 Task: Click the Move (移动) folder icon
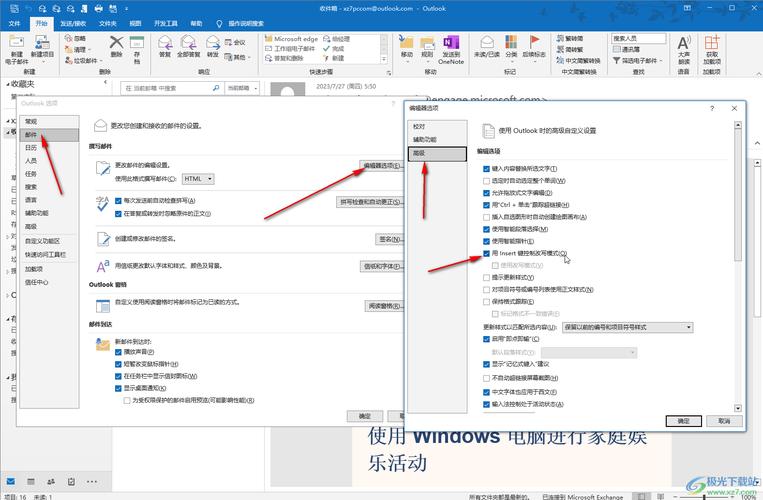(x=406, y=43)
